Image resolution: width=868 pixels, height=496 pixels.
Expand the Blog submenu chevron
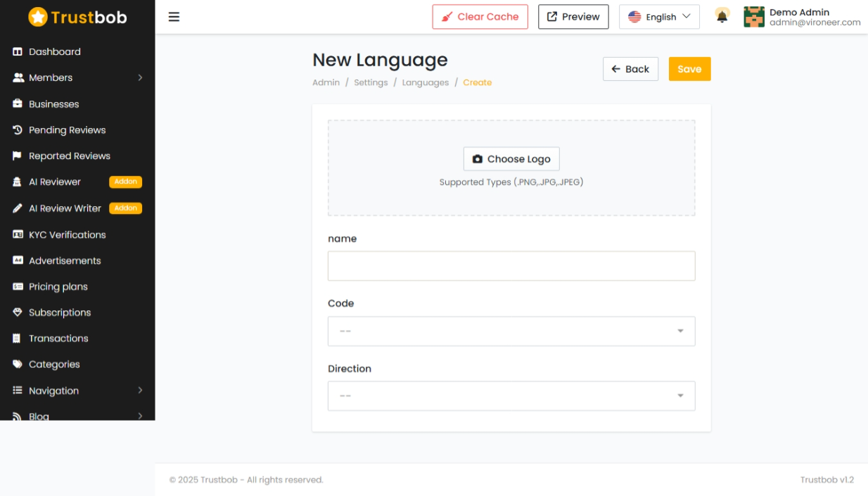coord(140,416)
